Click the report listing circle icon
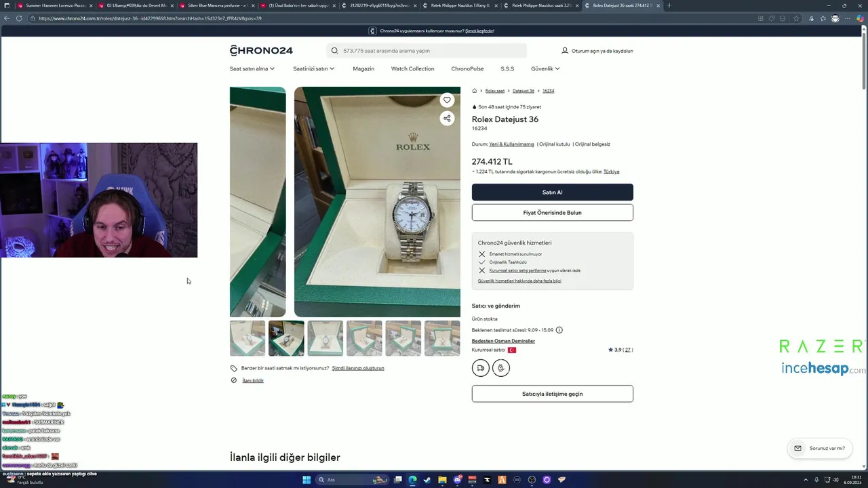This screenshot has height=488, width=868. 234,380
